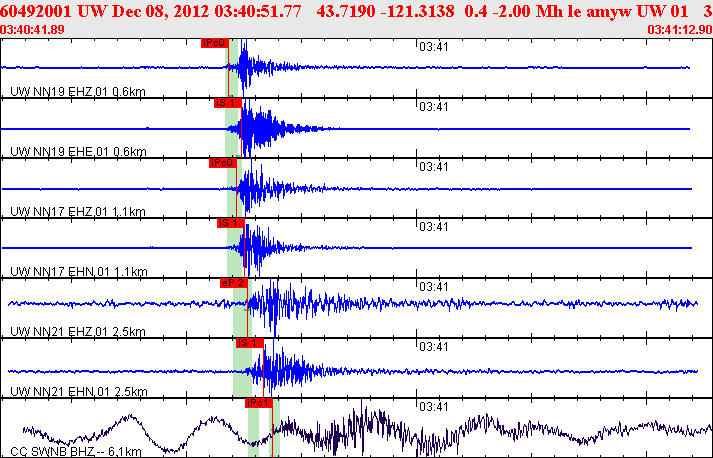This screenshot has width=713, height=458.
Task: Click the UW NN21 EHZ channel label
Action: point(77,332)
